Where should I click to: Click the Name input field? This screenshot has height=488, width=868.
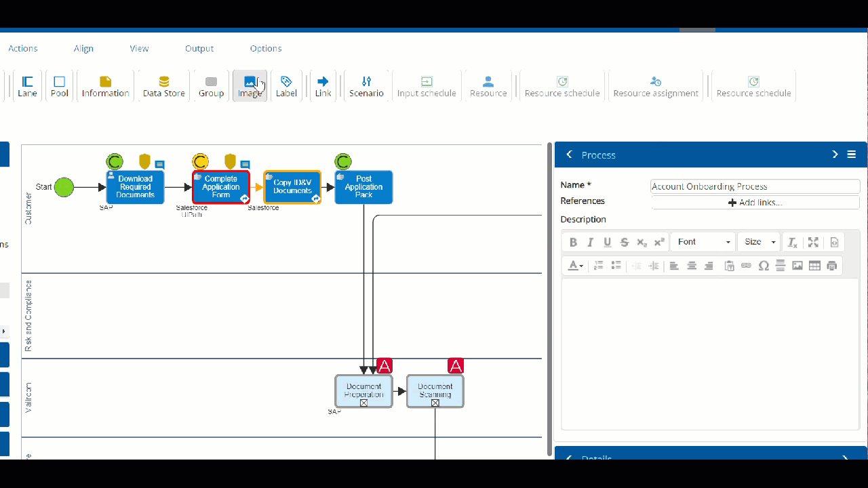point(755,186)
